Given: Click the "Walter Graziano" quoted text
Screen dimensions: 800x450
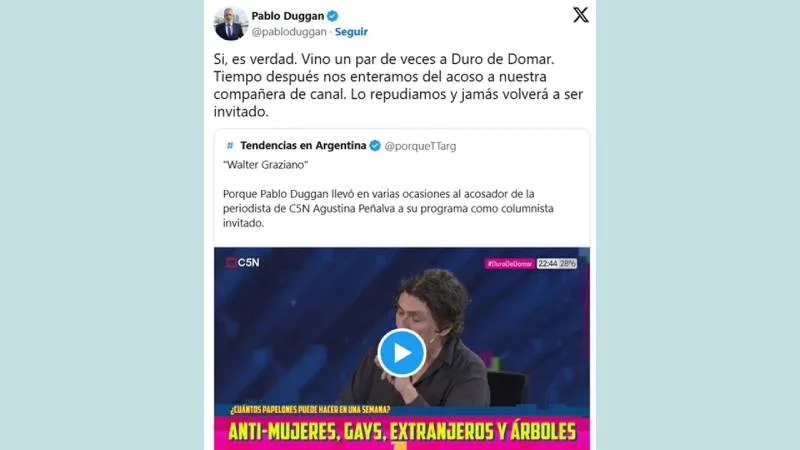Looking at the screenshot, I should click(x=265, y=165).
